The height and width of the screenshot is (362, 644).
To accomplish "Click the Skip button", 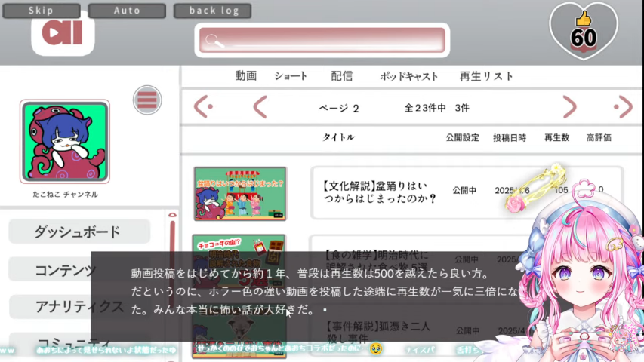I will [41, 11].
